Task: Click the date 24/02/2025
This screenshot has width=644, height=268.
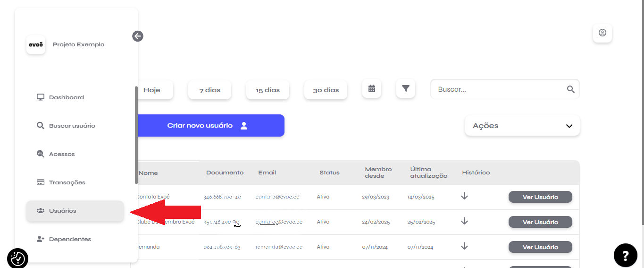Action: (376, 222)
